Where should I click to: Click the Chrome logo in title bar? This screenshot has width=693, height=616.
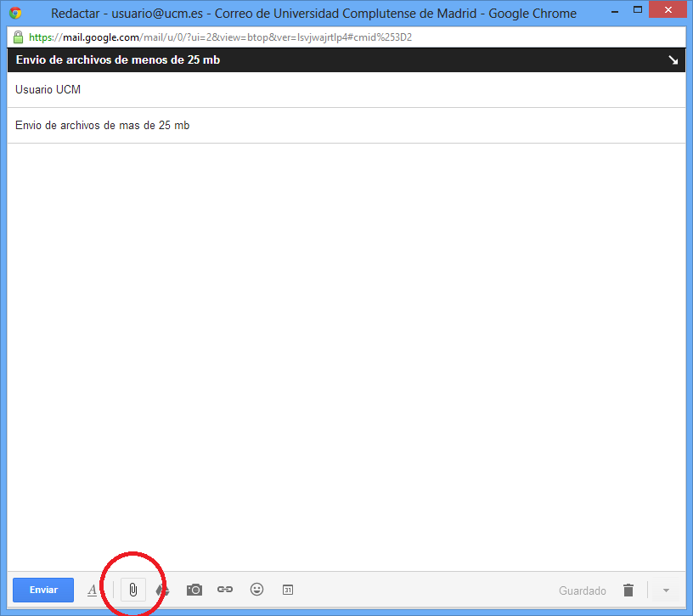point(15,13)
